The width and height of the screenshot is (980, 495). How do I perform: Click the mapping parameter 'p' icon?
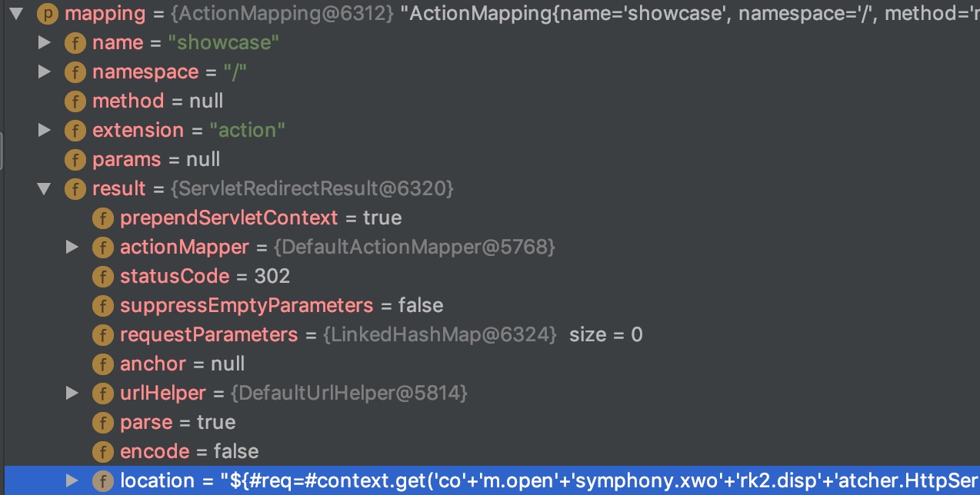[x=46, y=13]
